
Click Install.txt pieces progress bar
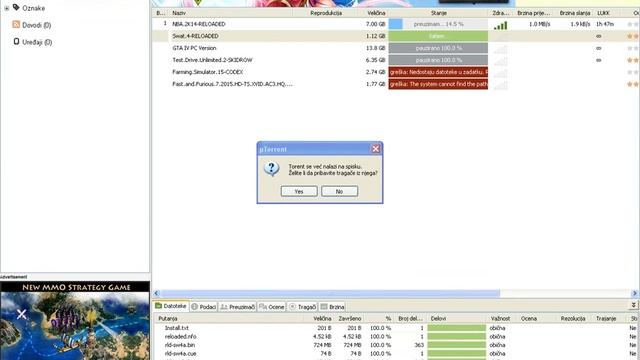tap(456, 328)
